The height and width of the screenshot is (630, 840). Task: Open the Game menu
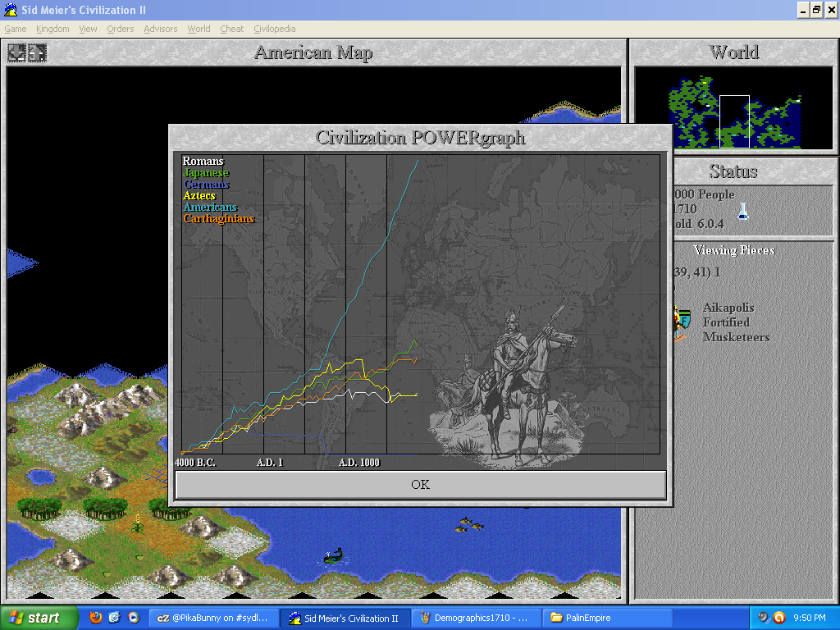pos(16,29)
